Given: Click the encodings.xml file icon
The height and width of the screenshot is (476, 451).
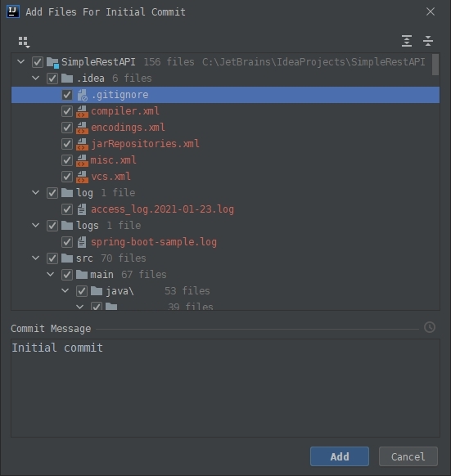Looking at the screenshot, I should (82, 128).
